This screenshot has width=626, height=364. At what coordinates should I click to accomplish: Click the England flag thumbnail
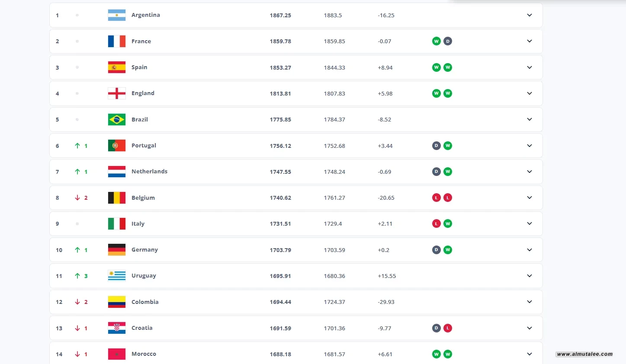coord(117,93)
